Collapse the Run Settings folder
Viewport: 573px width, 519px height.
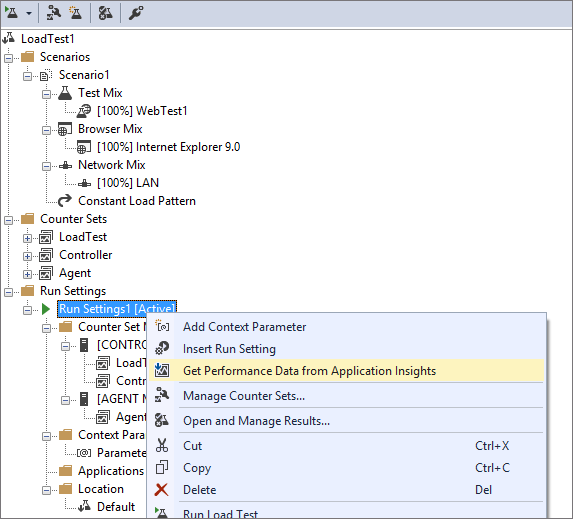point(8,292)
